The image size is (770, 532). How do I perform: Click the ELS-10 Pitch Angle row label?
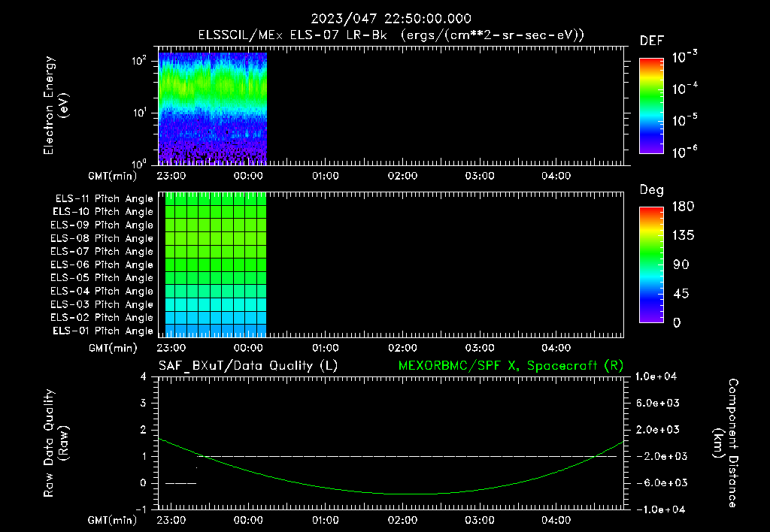(x=103, y=212)
